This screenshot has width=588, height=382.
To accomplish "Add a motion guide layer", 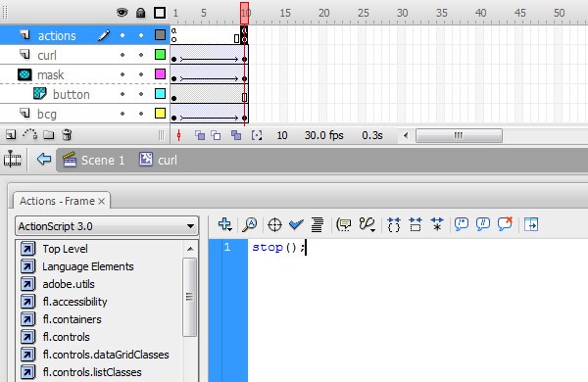I will [x=30, y=134].
